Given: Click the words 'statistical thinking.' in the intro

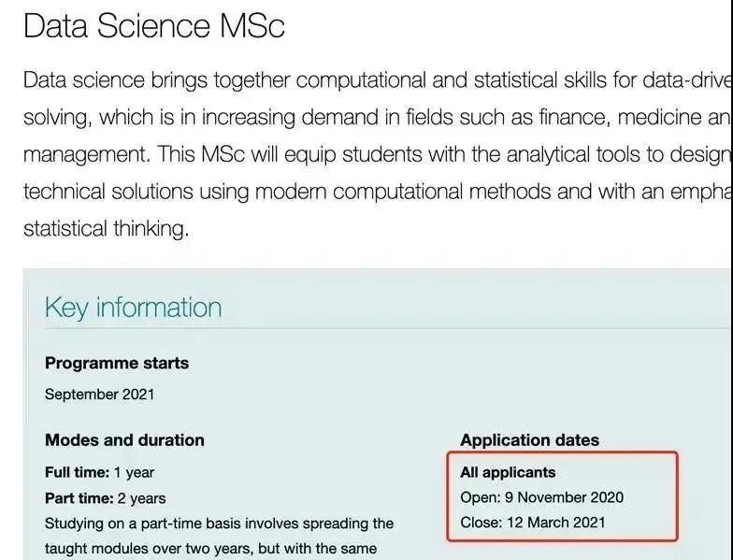Looking at the screenshot, I should 106,227.
